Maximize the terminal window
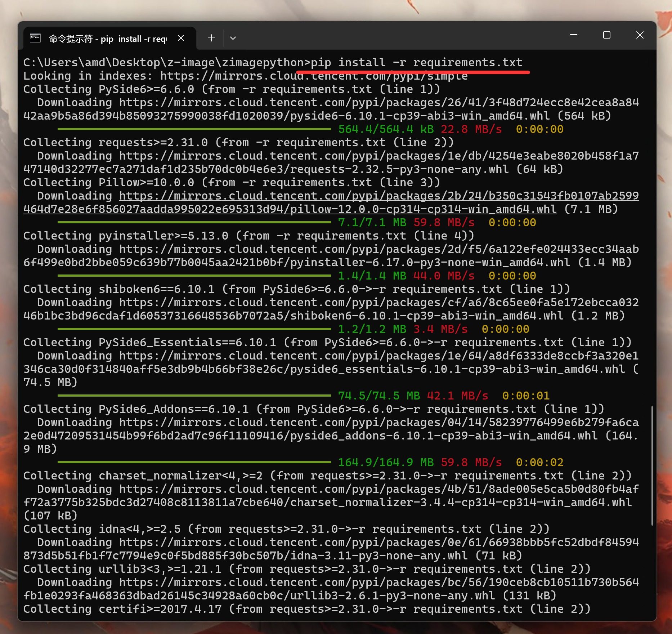The image size is (672, 634). [x=607, y=35]
